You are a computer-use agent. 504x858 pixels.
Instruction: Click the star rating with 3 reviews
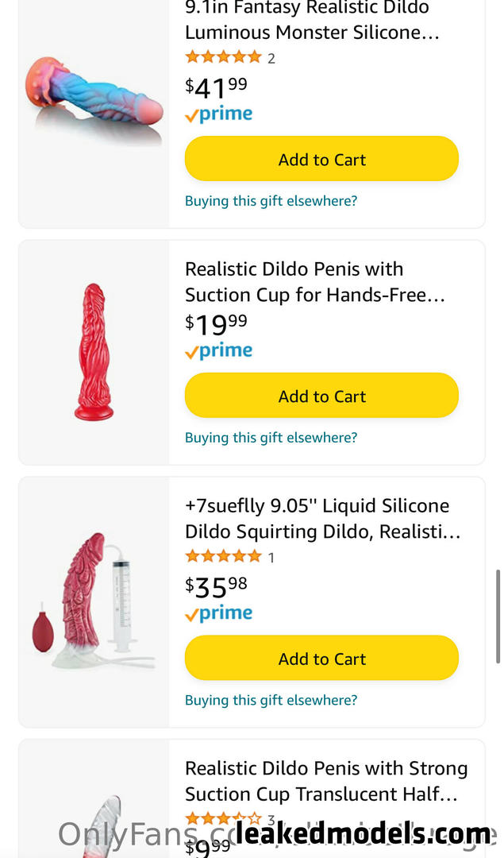224,818
